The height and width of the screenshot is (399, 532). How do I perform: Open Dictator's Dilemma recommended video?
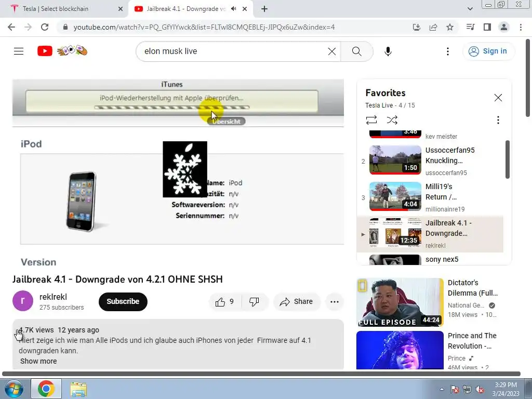click(x=400, y=302)
